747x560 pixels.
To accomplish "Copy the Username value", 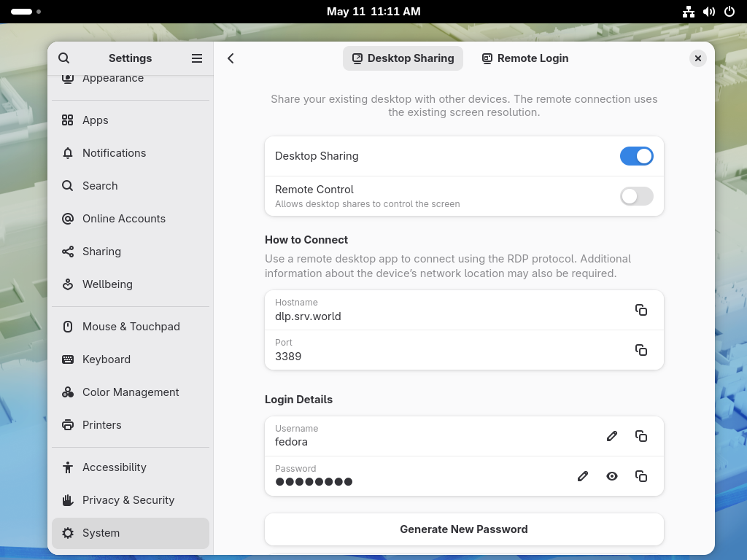I will click(x=640, y=436).
